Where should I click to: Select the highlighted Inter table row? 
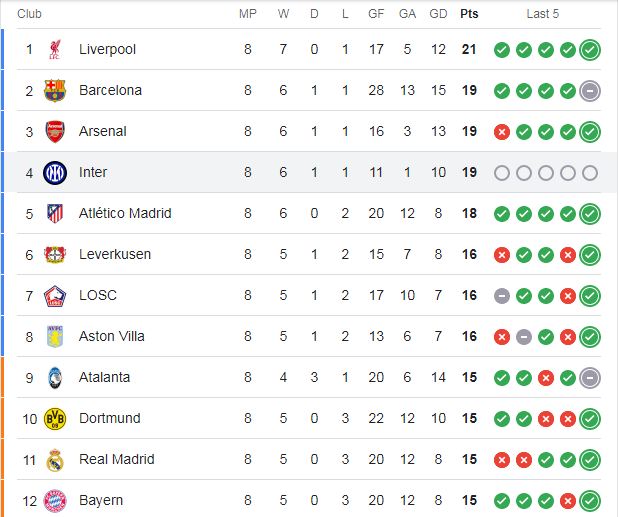click(x=309, y=172)
